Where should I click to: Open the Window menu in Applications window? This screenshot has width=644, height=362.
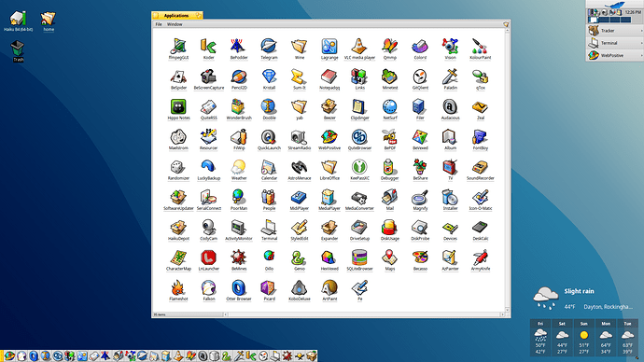(x=175, y=24)
